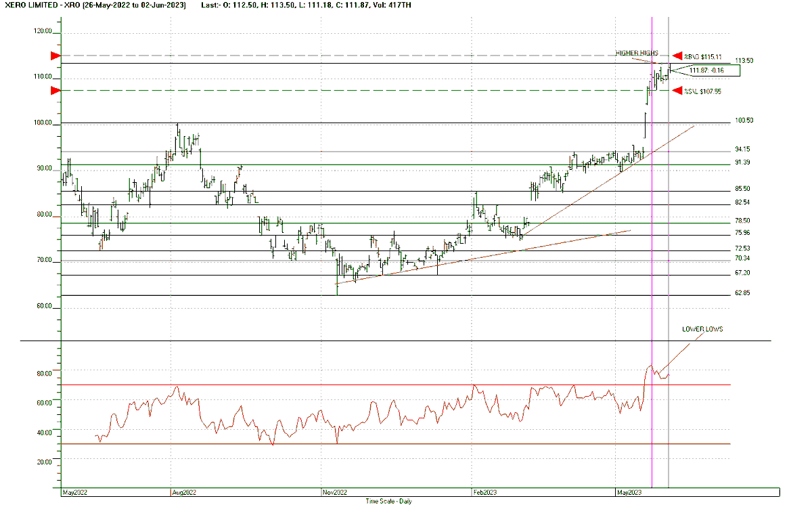Select the 100.50 horizontal level label
This screenshot has height=505, width=812.
[744, 120]
